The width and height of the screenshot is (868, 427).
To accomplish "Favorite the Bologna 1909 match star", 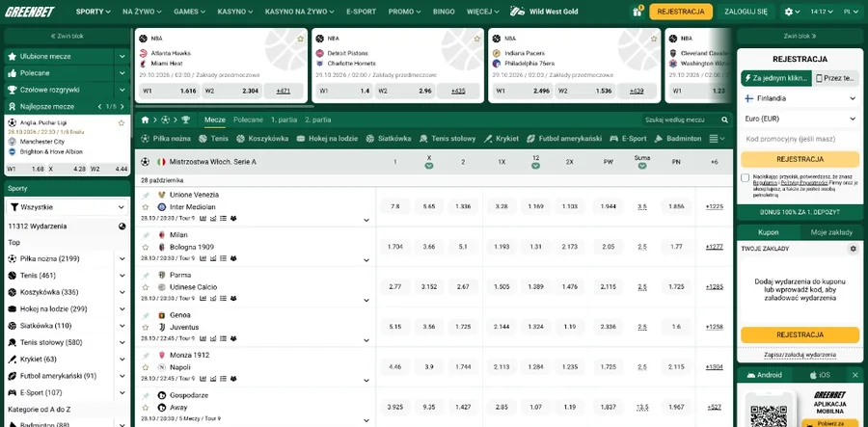I will pyautogui.click(x=146, y=247).
